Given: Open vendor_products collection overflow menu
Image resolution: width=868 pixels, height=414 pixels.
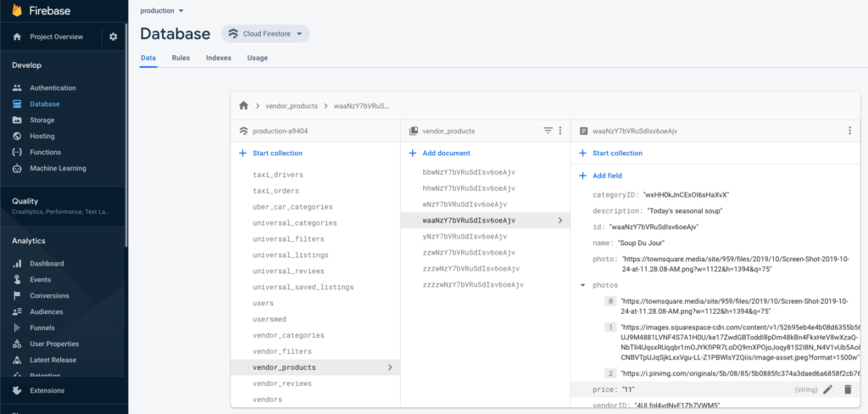Looking at the screenshot, I should pos(559,131).
